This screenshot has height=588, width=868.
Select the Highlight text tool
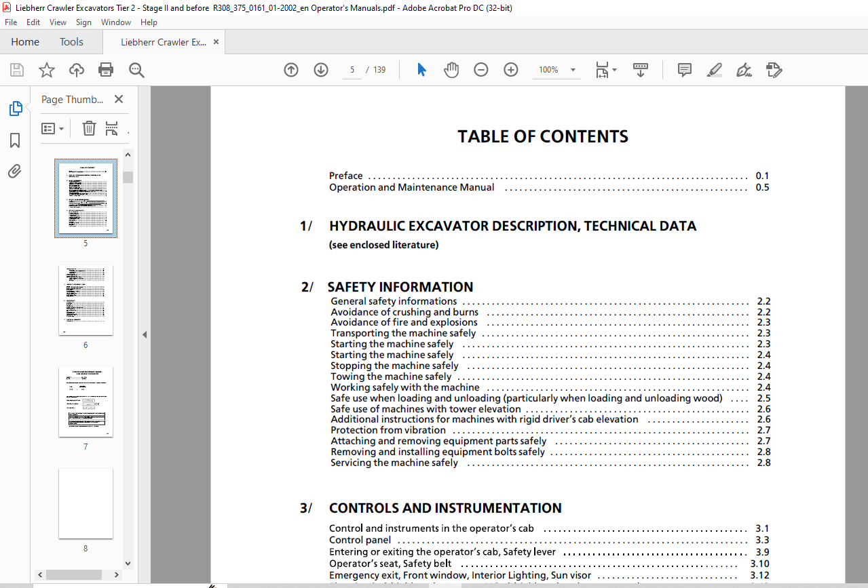tap(714, 70)
